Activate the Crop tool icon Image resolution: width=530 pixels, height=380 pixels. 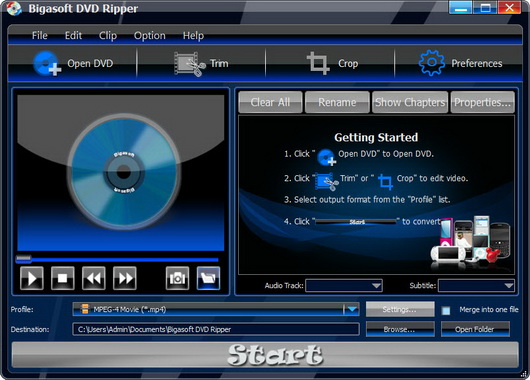(318, 63)
